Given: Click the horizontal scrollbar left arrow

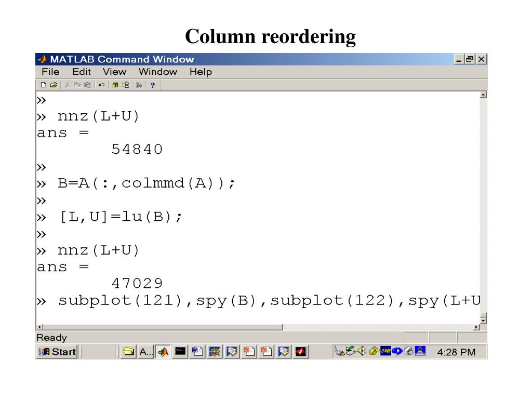Looking at the screenshot, I should click(x=40, y=327).
